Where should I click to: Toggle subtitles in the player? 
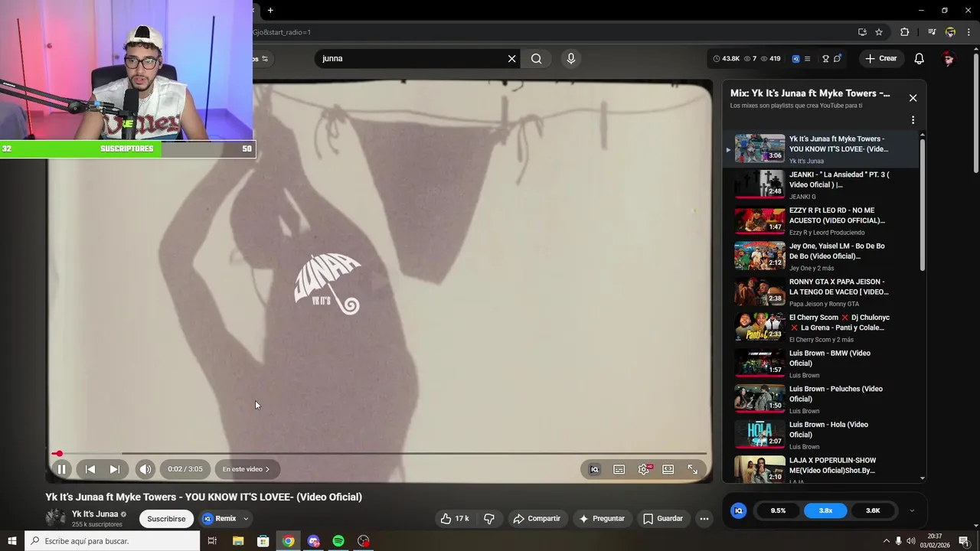[x=619, y=469]
